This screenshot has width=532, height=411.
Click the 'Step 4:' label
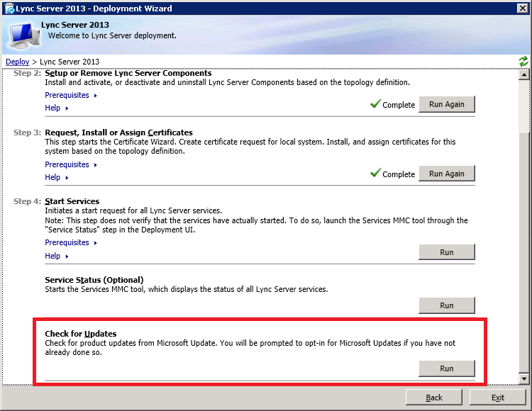tap(27, 201)
